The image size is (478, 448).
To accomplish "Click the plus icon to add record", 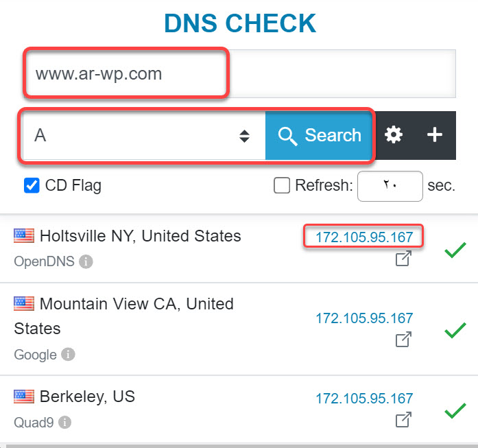I will (x=435, y=135).
